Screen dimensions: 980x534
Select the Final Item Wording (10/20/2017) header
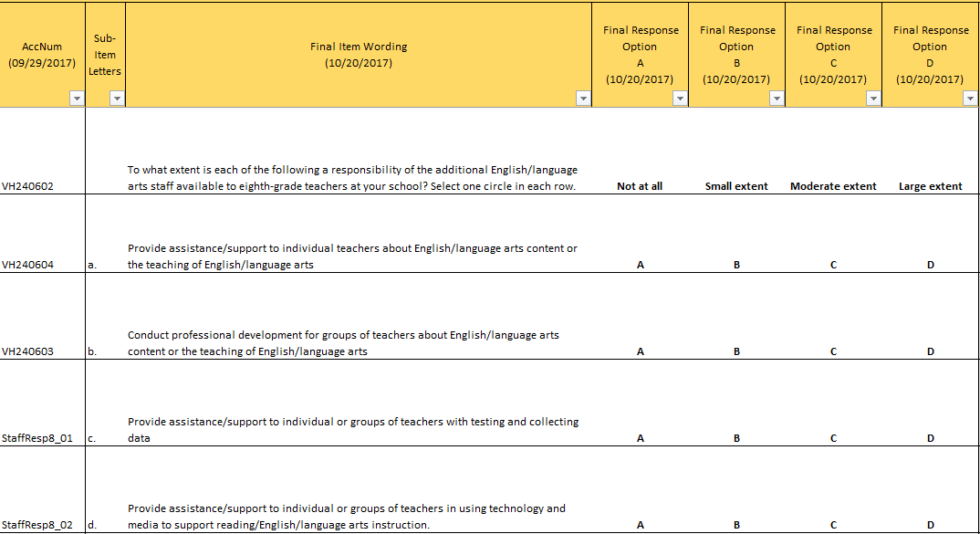coord(359,55)
